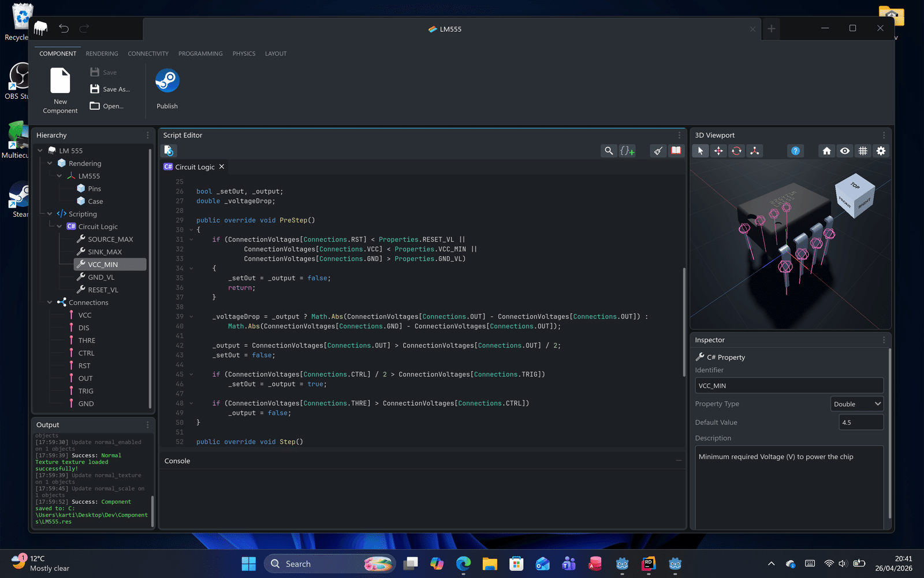The height and width of the screenshot is (578, 924).
Task: Open 3D Viewport settings gear icon
Action: (881, 151)
